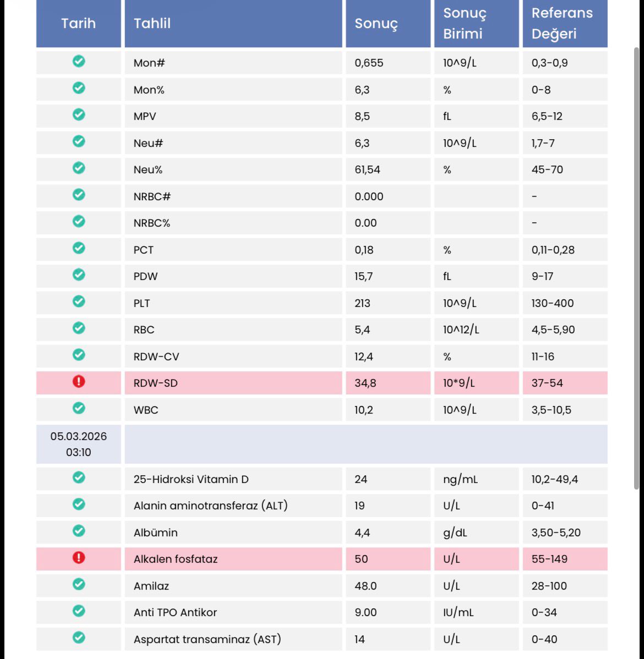Click Aspartat transaminaz (AST) test name

pos(207,639)
